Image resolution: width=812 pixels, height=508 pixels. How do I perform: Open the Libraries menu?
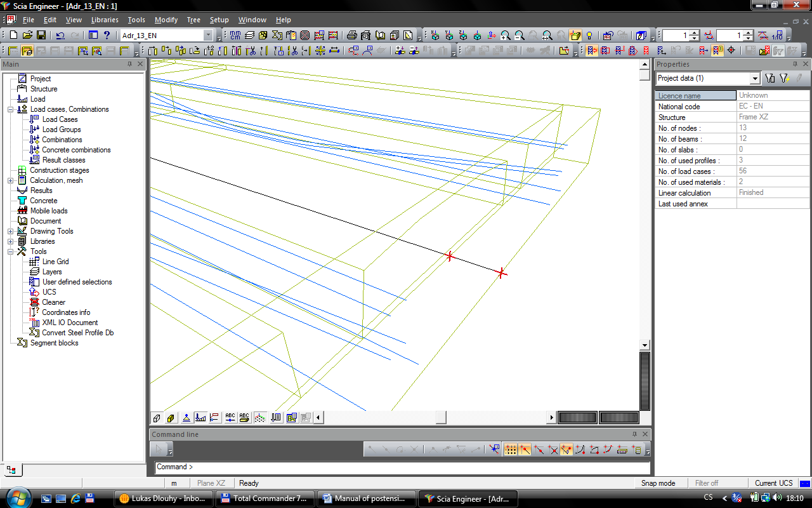(105, 20)
